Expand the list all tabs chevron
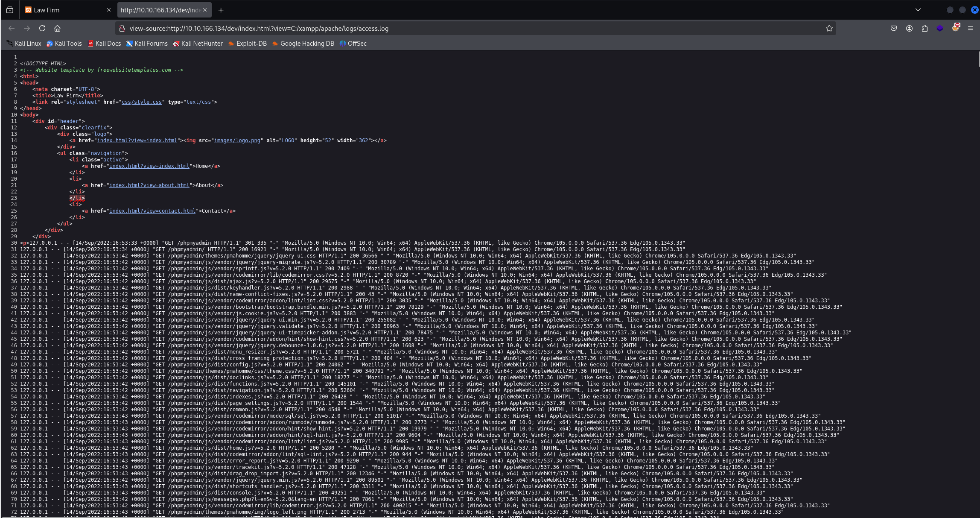Screen dimensions: 980x518 [x=918, y=10]
